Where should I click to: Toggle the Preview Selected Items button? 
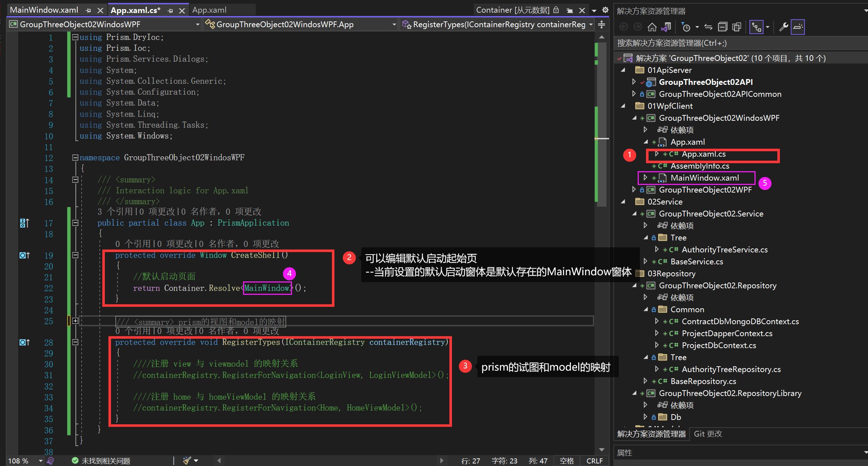point(798,27)
